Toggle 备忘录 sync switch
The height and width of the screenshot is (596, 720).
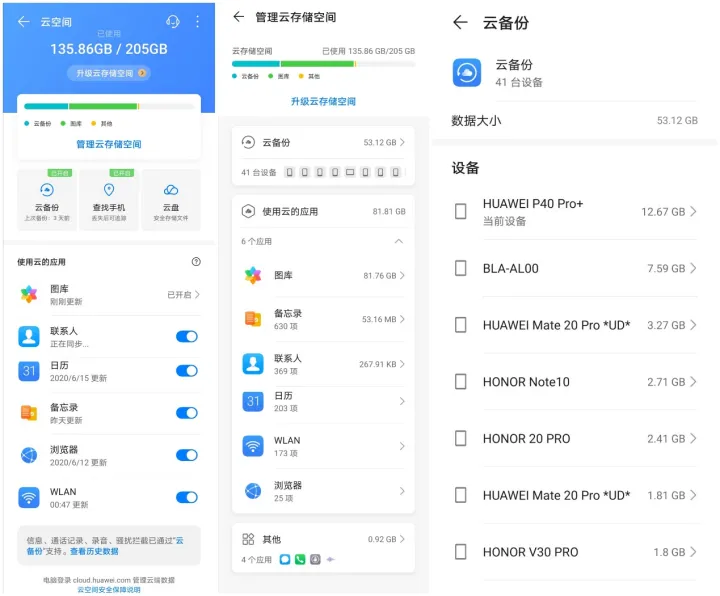click(186, 413)
